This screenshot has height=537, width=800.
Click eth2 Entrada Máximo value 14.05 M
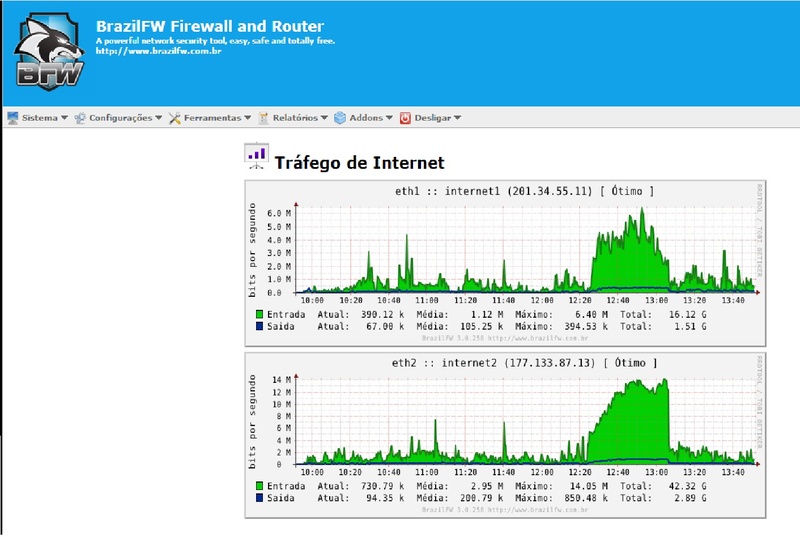click(x=589, y=487)
